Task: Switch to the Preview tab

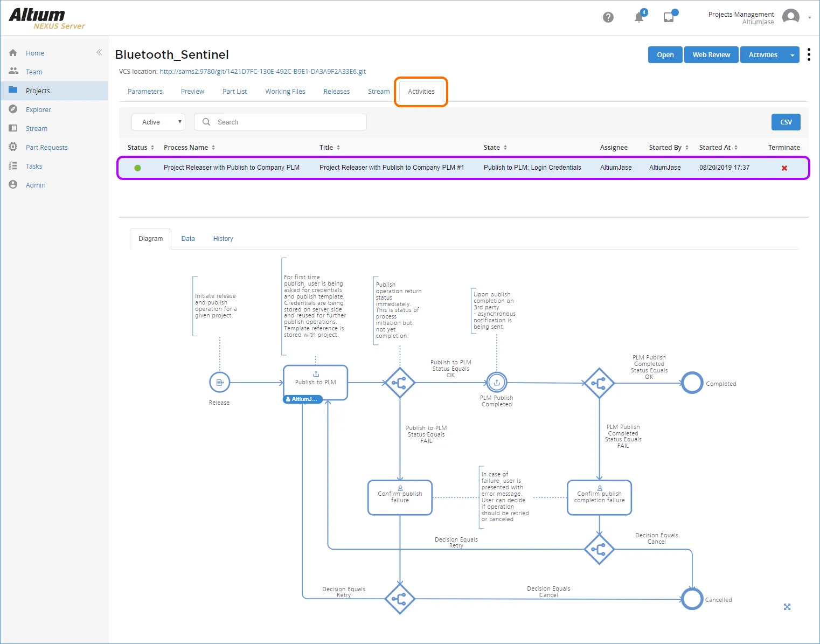Action: pyautogui.click(x=192, y=92)
